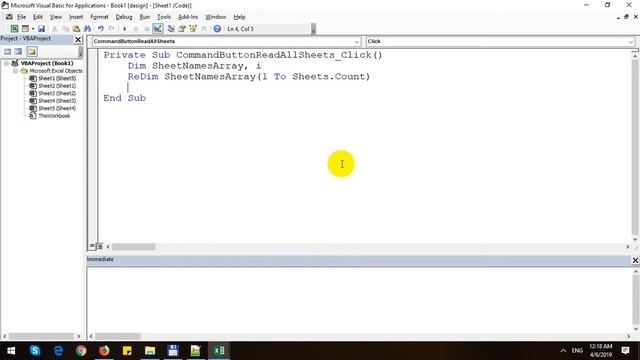Open Google Chrome from the taskbar
Screen dimensions: 640x360
(x=81, y=351)
